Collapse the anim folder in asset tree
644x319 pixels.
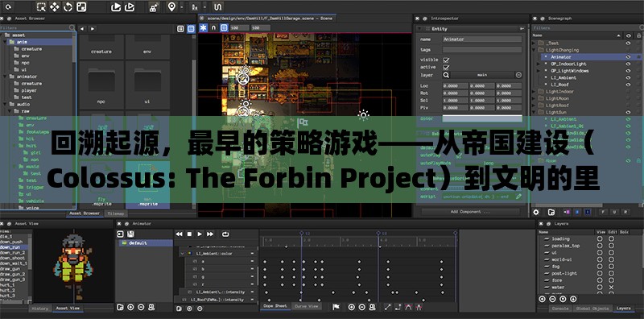(6, 42)
